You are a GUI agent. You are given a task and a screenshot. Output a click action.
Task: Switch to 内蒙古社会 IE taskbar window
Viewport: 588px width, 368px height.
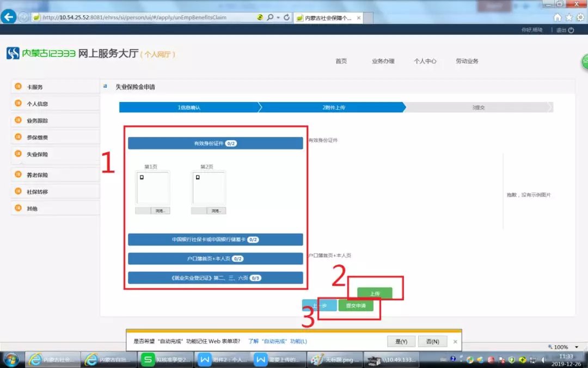[x=53, y=360]
